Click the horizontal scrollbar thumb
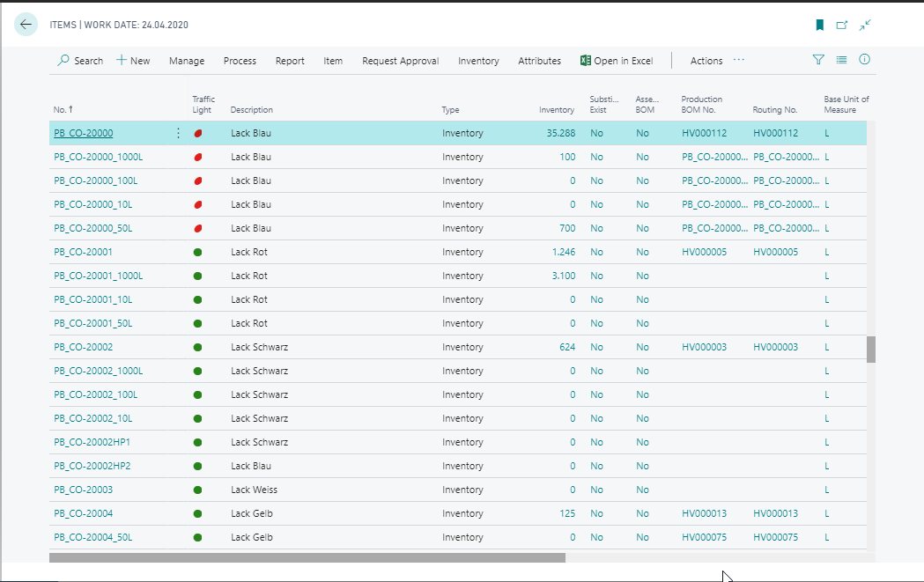 point(307,557)
